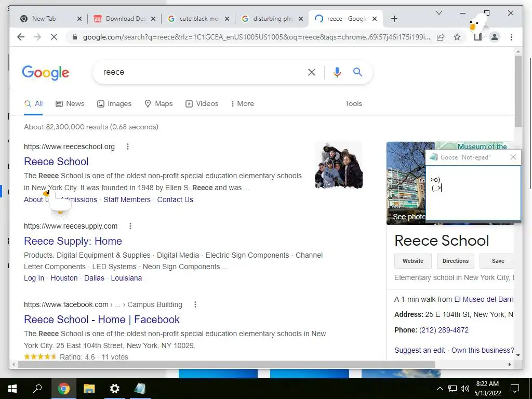Open options dots beside reecesupply.com result

(130, 226)
